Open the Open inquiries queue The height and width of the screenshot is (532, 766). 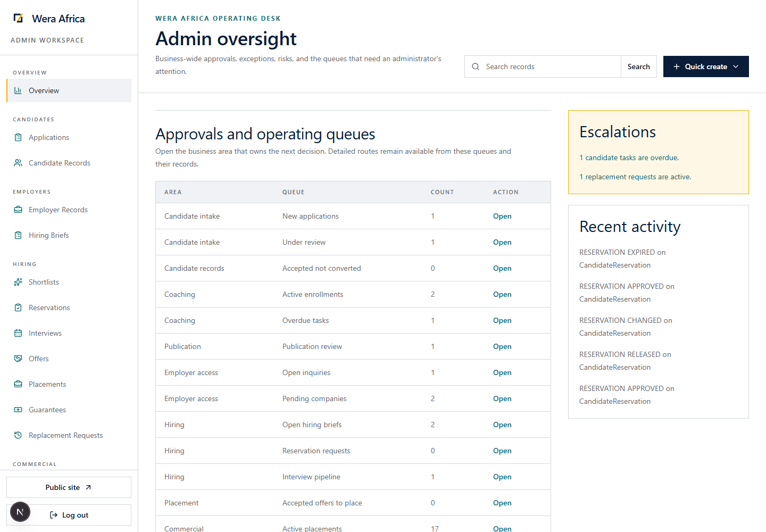502,372
